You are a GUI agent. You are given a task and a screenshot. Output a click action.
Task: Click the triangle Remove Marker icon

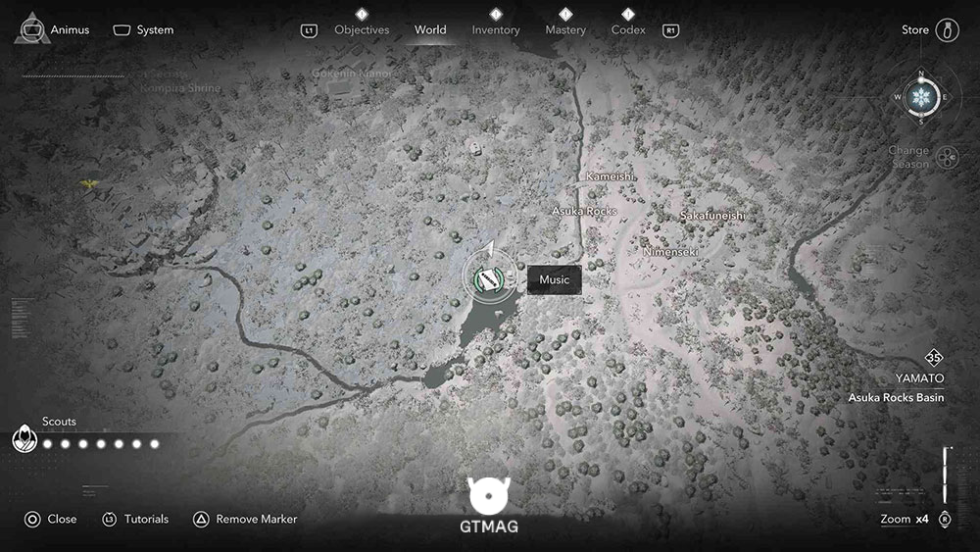(x=201, y=520)
